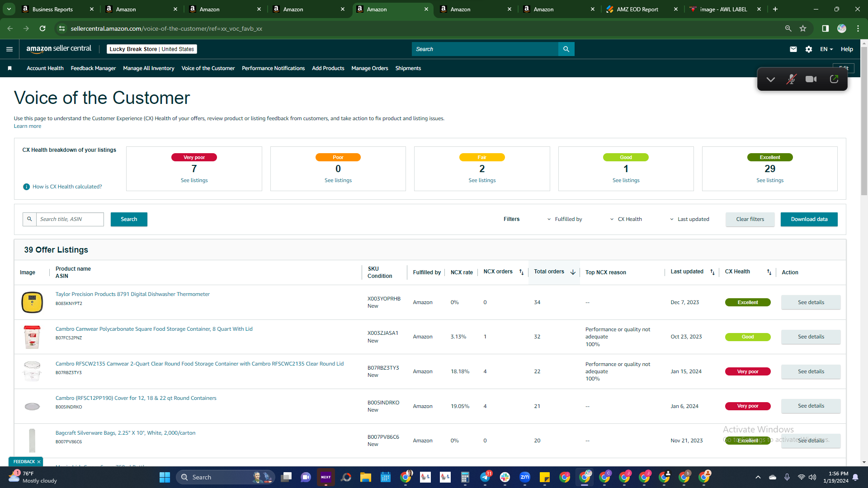868x488 pixels.
Task: Click the share screen icon in the meeting overlay
Action: click(834, 79)
